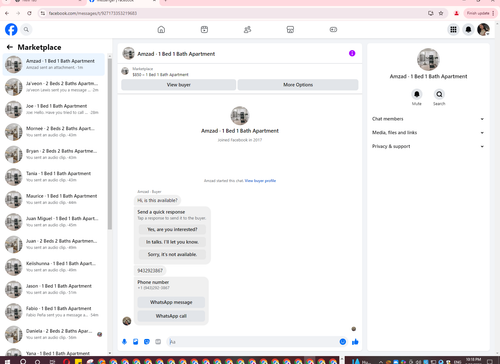Open Mornee 2 Beds 2 Baths conversation
500x364 pixels.
[x=54, y=132]
